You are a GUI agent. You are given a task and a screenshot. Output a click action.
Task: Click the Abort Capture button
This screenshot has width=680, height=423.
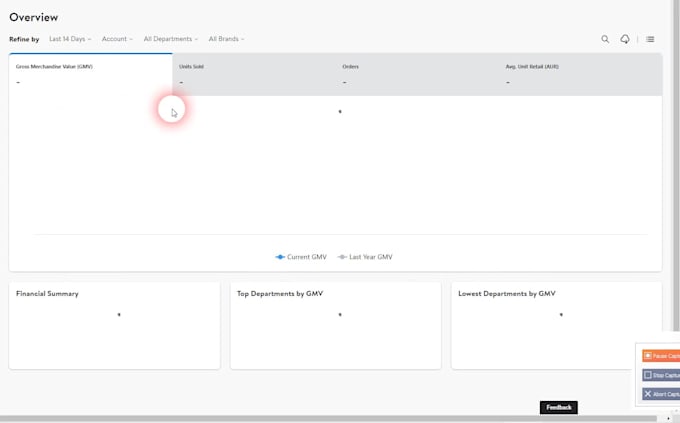[x=661, y=394]
